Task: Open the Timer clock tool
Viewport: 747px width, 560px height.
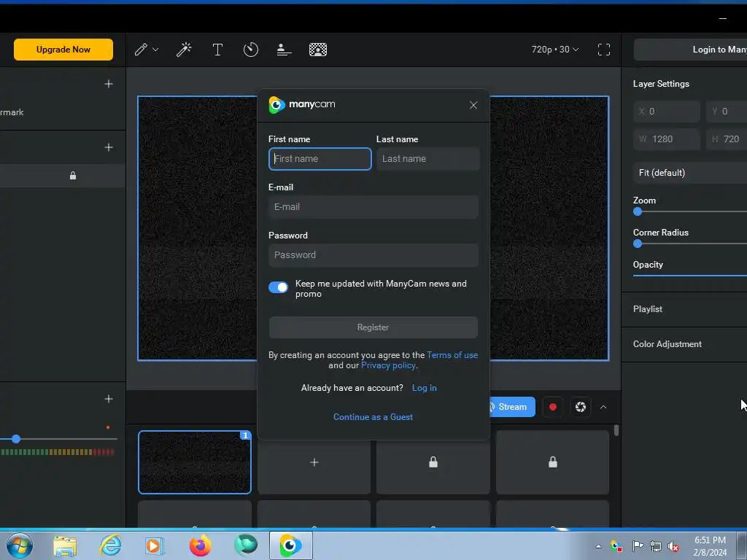Action: (x=251, y=50)
